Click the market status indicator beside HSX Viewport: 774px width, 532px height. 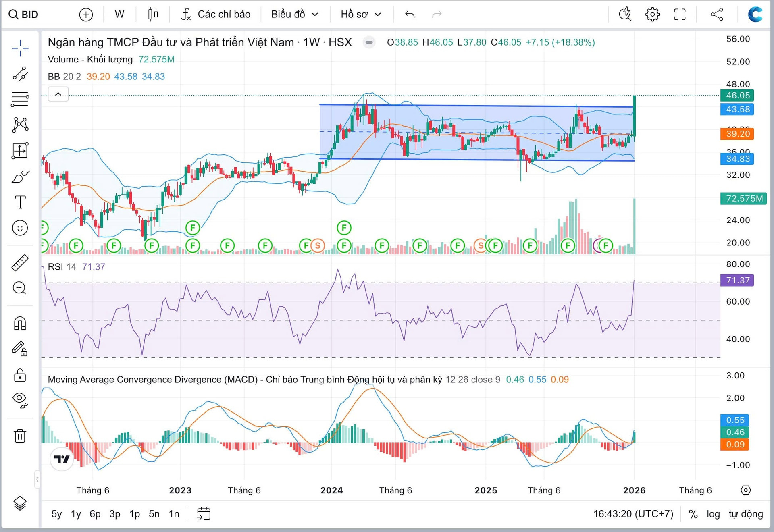click(x=369, y=42)
